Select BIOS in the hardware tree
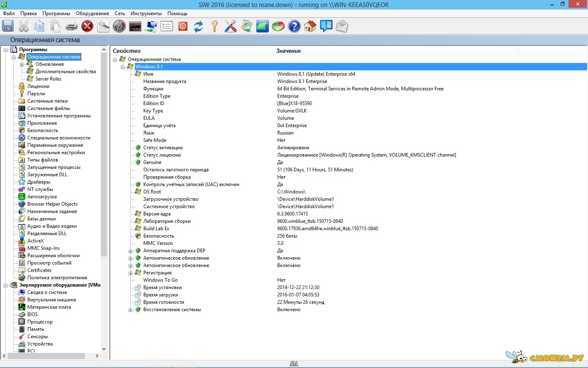The image size is (588, 368). 33,314
